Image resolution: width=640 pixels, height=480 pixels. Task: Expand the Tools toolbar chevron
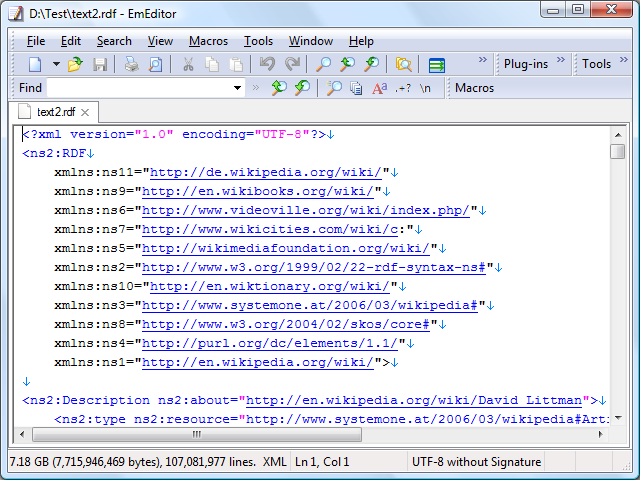coord(623,60)
